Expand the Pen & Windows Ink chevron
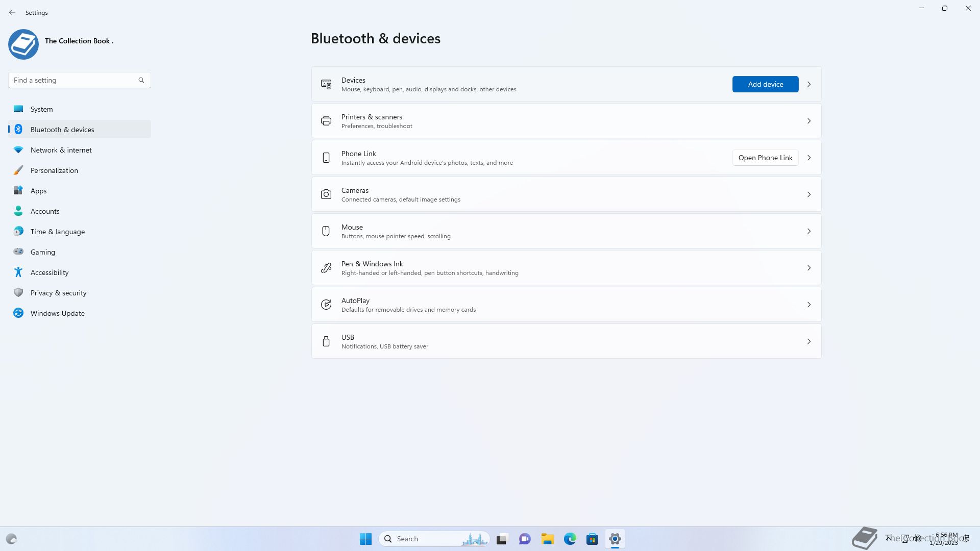The width and height of the screenshot is (980, 551). point(809,268)
